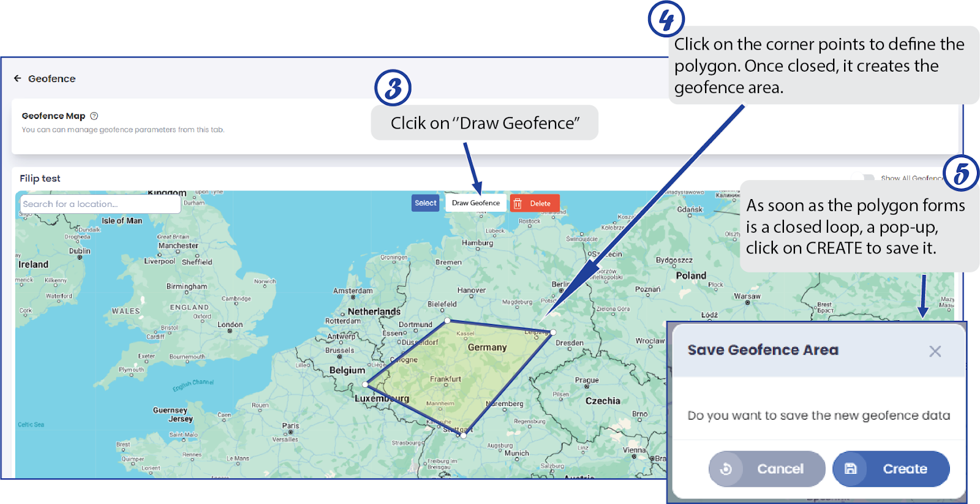Screen dimensions: 980x504
Task: Click the back arrow beside Geofence
Action: tap(18, 78)
